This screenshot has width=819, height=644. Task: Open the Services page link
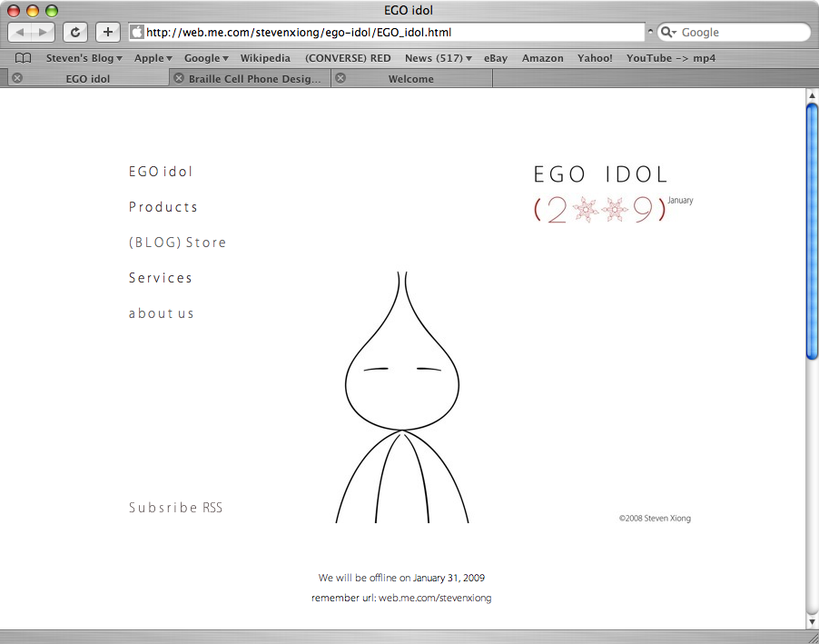tap(161, 278)
